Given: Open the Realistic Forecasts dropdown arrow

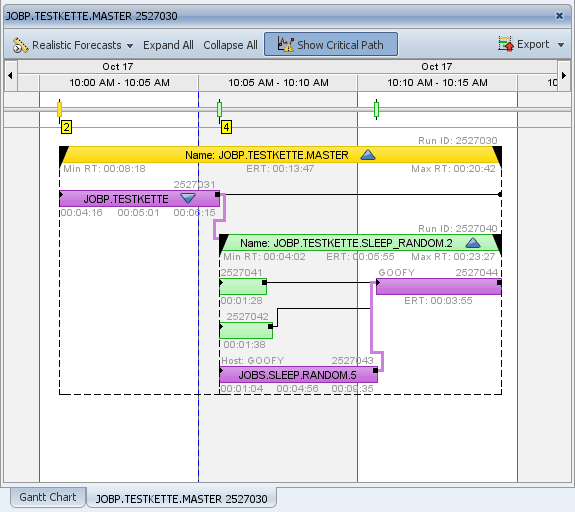Looking at the screenshot, I should (x=130, y=46).
